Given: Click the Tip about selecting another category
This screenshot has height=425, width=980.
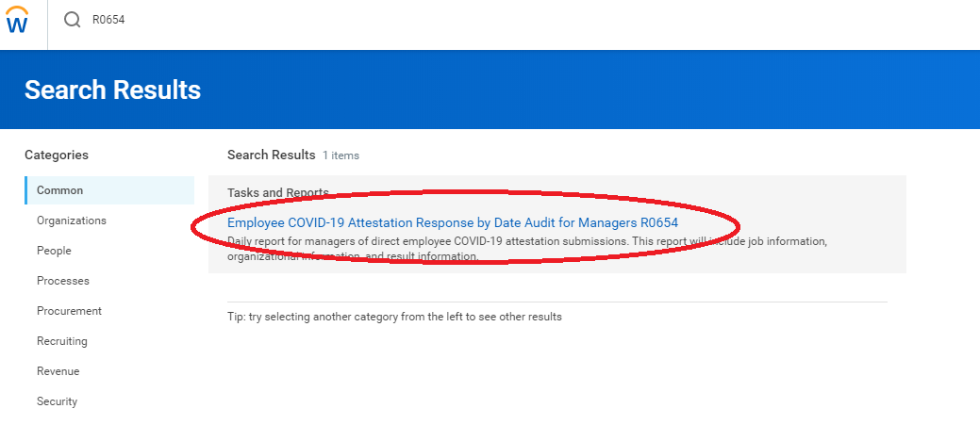Looking at the screenshot, I should [394, 317].
